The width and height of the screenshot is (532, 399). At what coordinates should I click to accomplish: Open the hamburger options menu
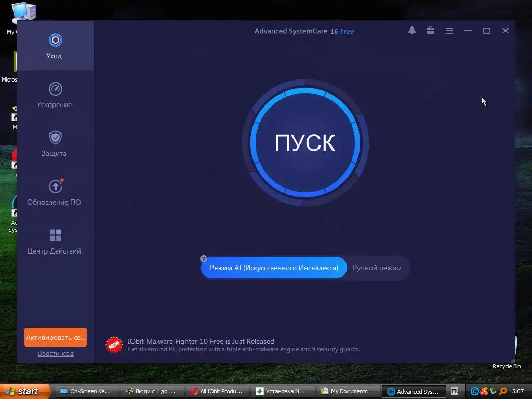449,31
